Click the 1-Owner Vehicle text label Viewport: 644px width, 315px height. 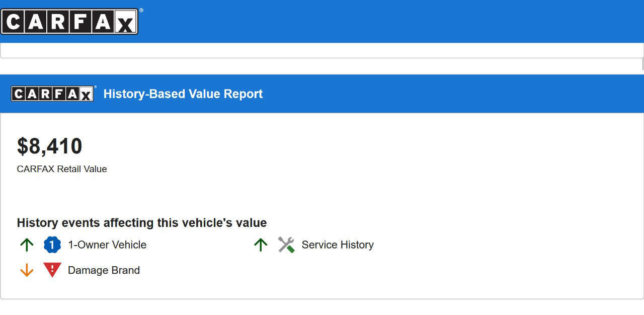click(107, 245)
